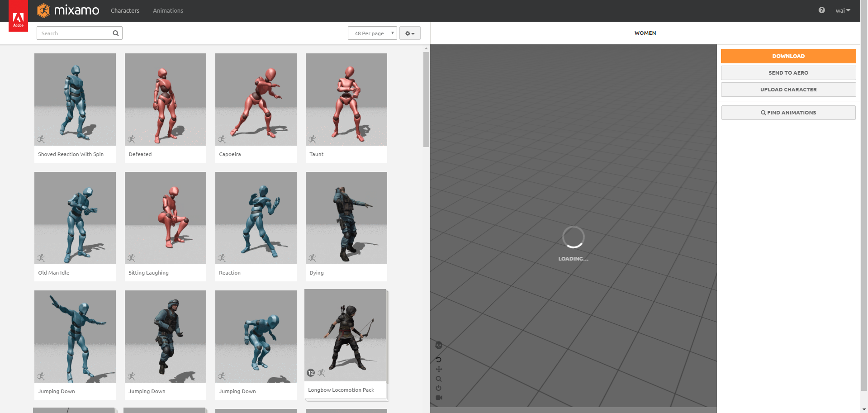Screen dimensions: 868x413
Task: Expand the wai account menu
Action: coord(843,10)
